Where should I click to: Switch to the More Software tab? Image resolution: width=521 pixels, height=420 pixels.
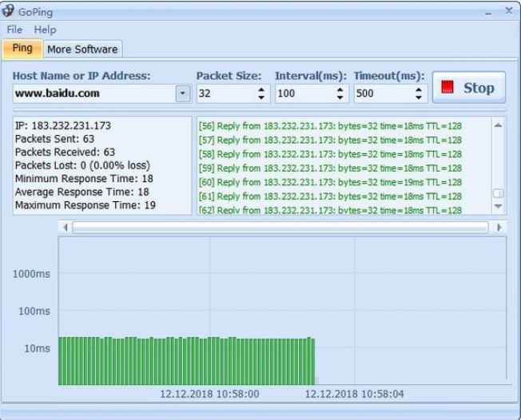pos(82,49)
